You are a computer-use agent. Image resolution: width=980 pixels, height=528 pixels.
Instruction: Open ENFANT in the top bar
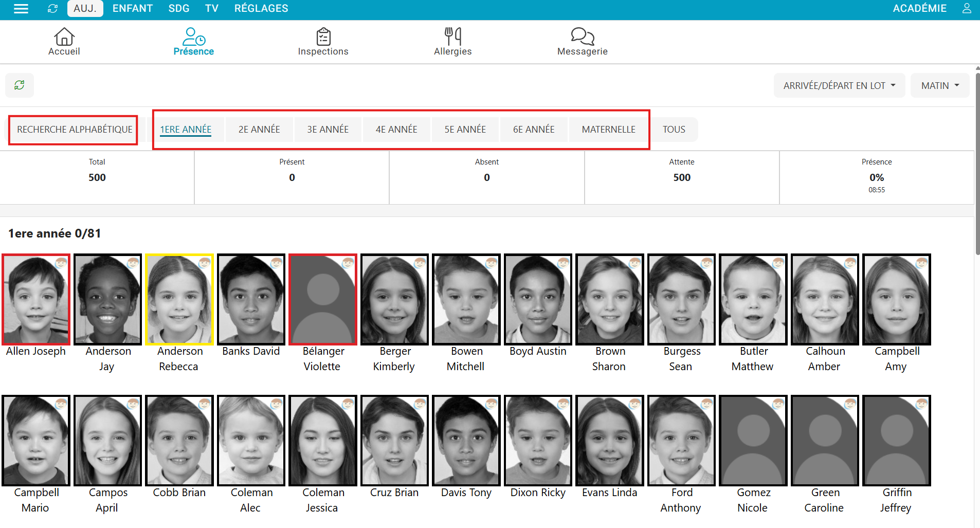pos(133,9)
